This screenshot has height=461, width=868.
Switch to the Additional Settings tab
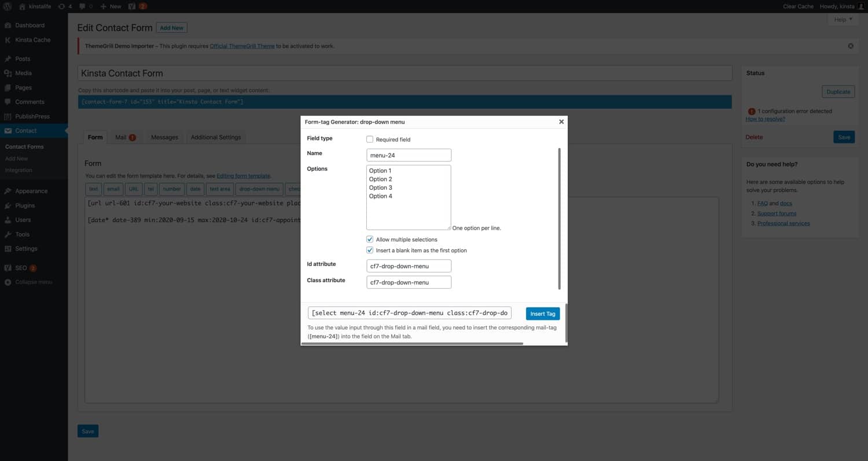pos(215,137)
